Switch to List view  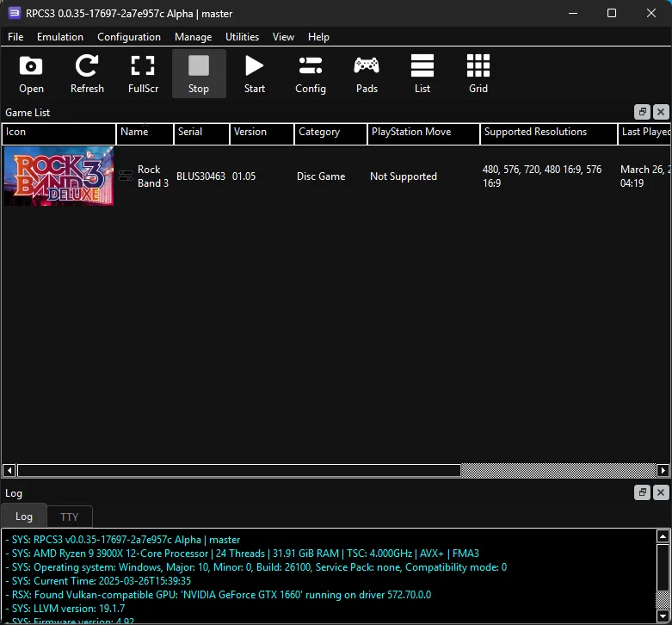tap(422, 74)
